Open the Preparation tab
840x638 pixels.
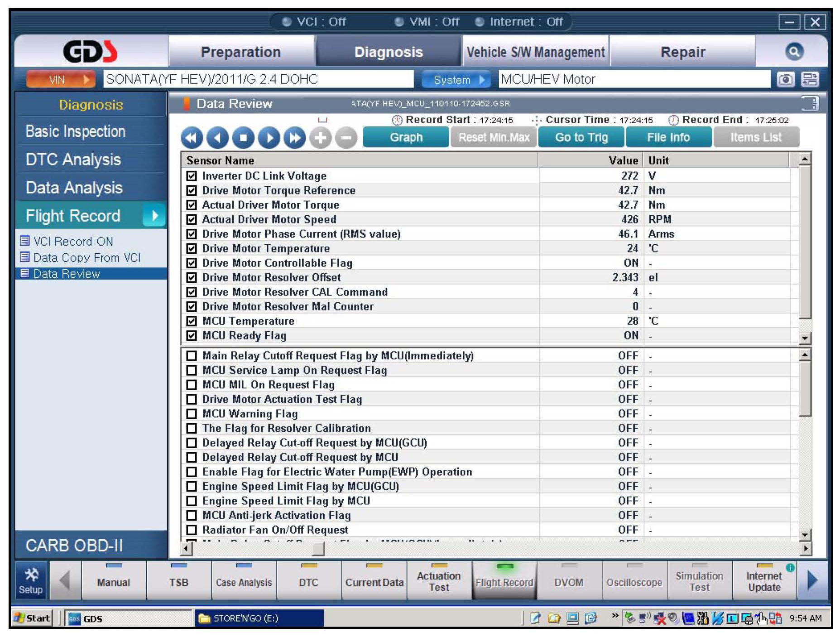(241, 52)
